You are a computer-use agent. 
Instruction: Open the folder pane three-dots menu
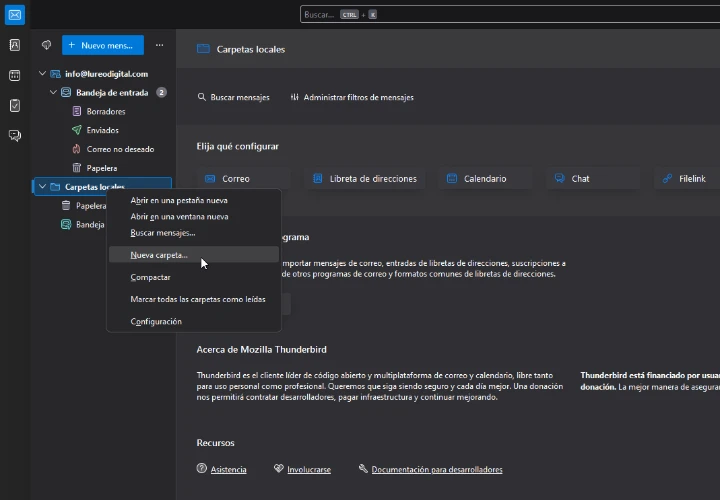click(x=159, y=45)
